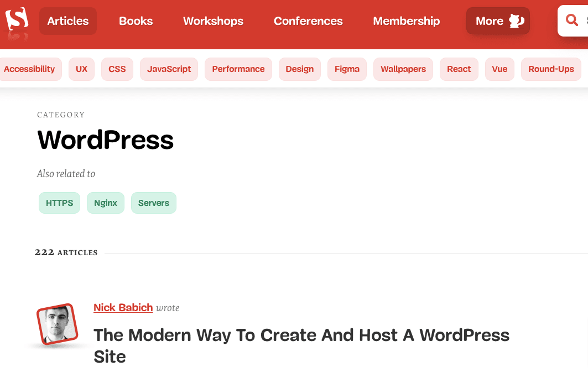Screen dimensions: 588x377
Task: Open the Membership page
Action: point(406,21)
